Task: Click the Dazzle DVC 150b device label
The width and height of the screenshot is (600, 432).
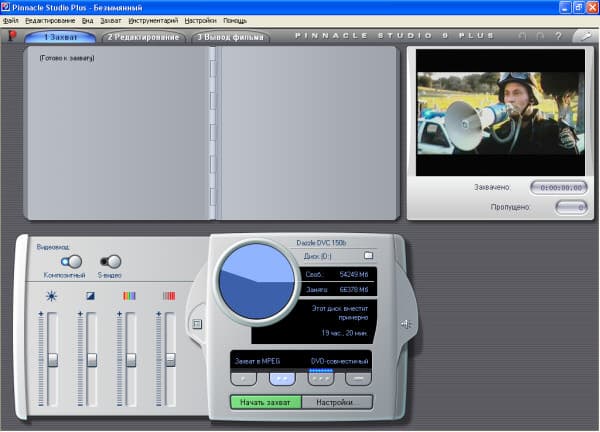Action: (x=321, y=243)
